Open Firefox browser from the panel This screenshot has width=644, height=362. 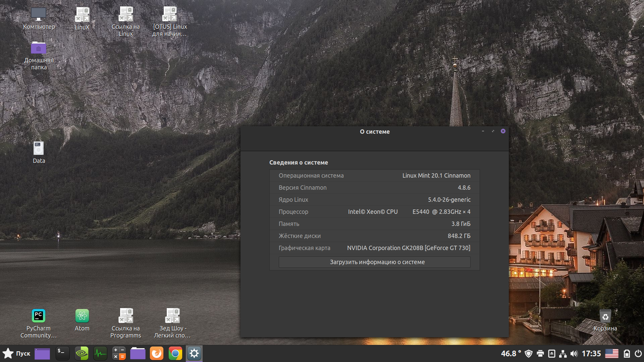[x=157, y=353]
